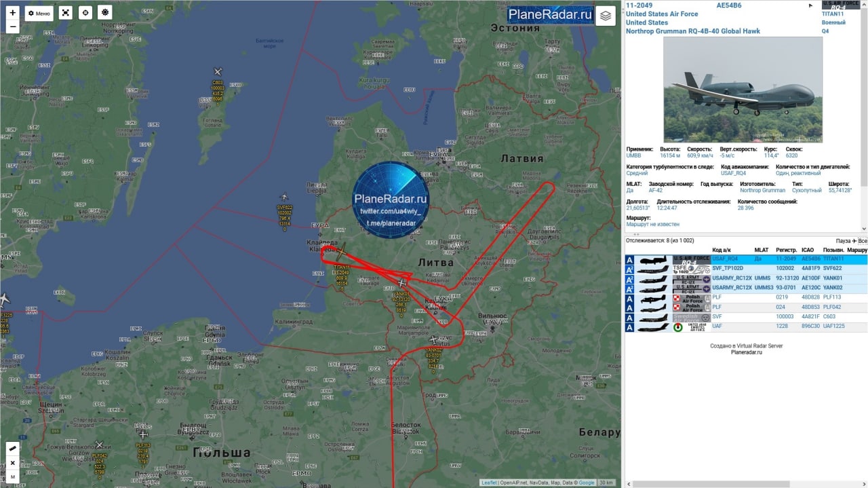Sort list by Позывн. column
Screen dimensions: 868x488
coord(833,250)
